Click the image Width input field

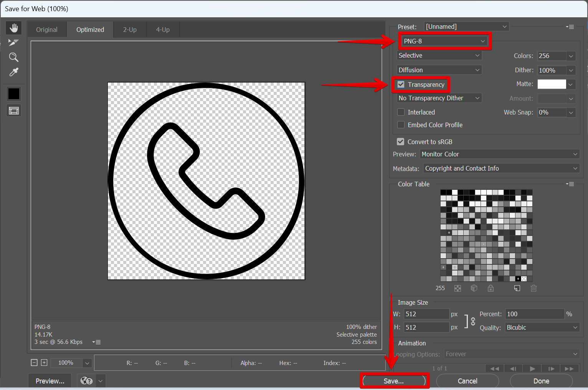tap(426, 314)
